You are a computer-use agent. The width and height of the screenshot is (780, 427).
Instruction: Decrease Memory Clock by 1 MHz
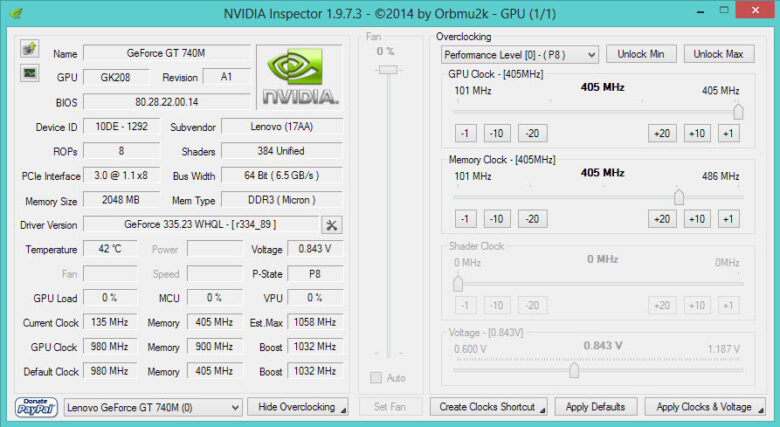point(465,219)
